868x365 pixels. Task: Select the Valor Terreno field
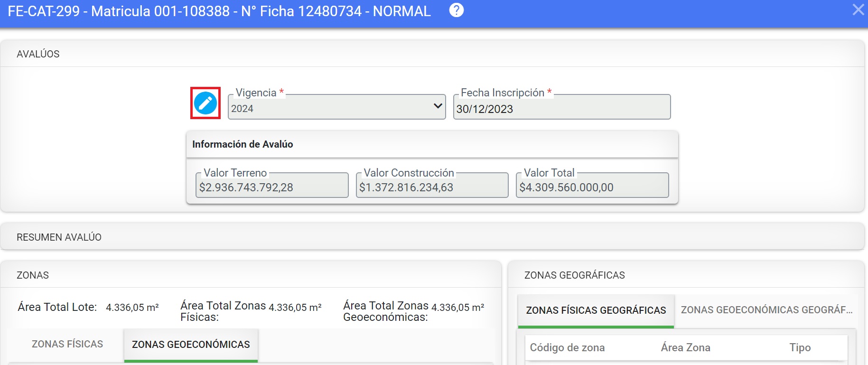[x=272, y=187]
